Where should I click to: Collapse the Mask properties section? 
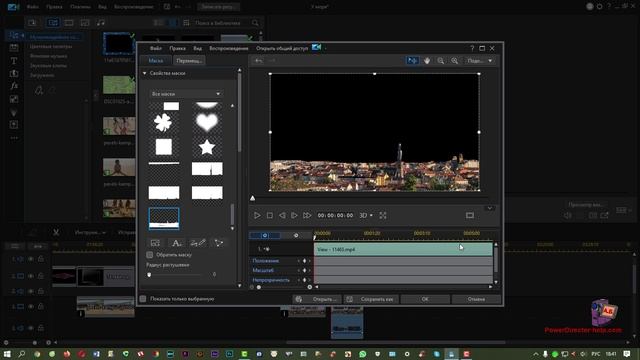tap(144, 73)
